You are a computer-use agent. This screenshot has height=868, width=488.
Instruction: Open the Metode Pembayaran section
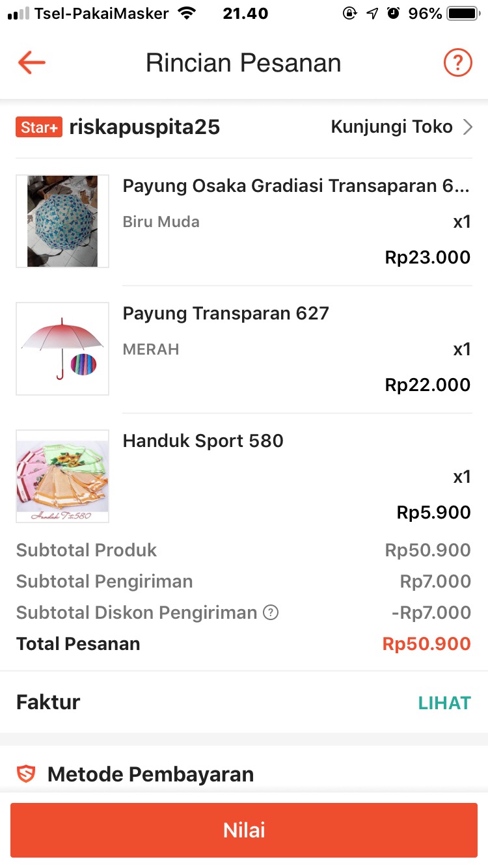coord(150,774)
